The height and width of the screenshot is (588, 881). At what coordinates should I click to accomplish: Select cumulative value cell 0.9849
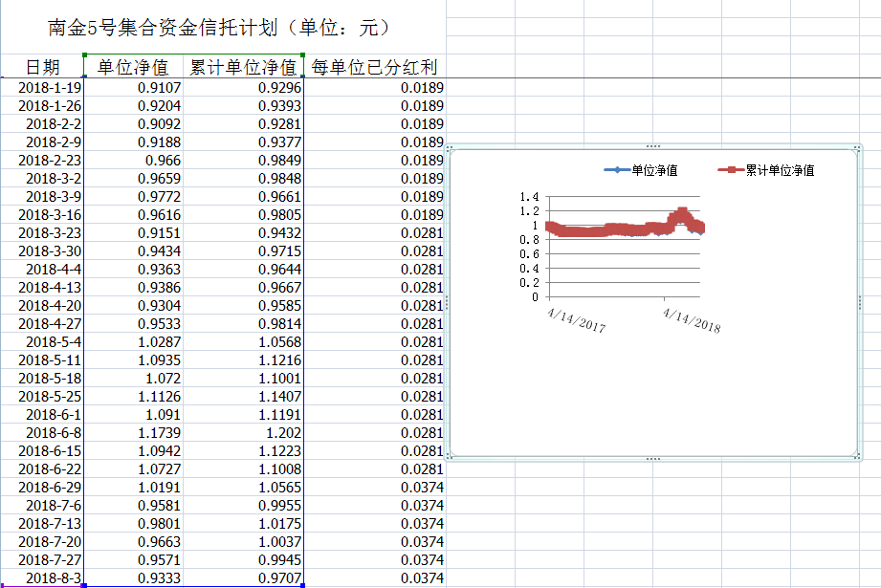243,160
